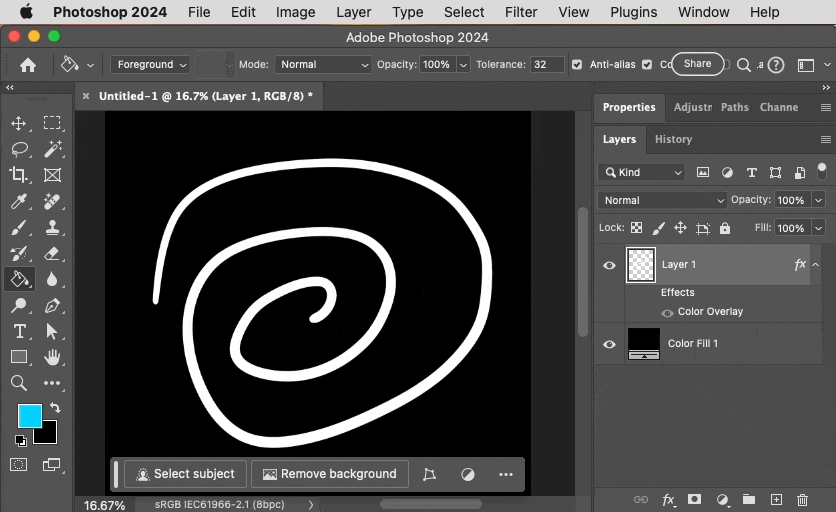Reset default foreground and background colors
The height and width of the screenshot is (512, 836).
pyautogui.click(x=20, y=441)
